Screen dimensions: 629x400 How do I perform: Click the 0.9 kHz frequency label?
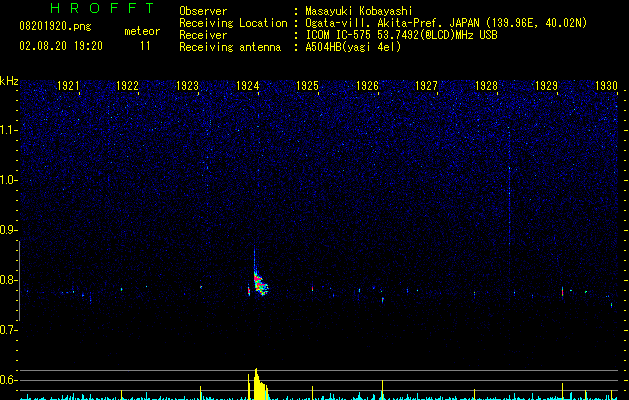[9, 230]
